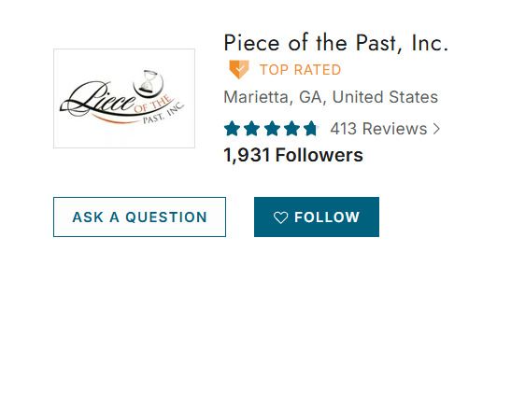Image resolution: width=511 pixels, height=420 pixels.
Task: Click the Past, Inc. text in logo
Action: (x=163, y=114)
